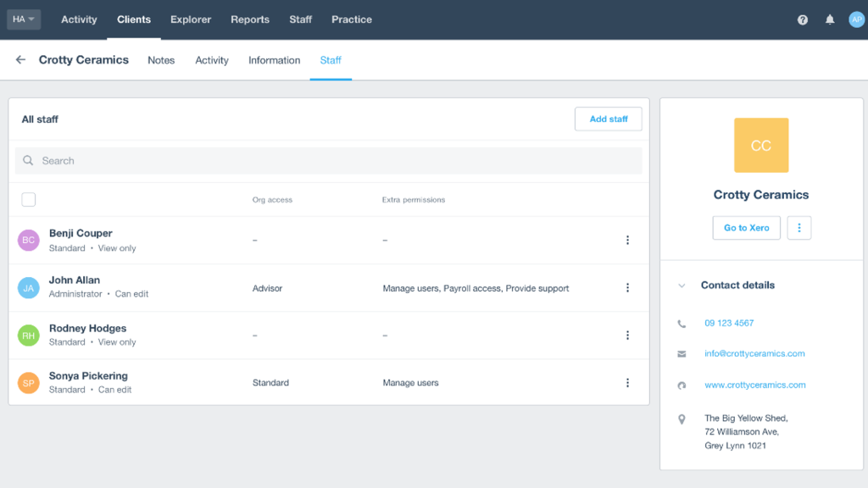Viewport: 868px width, 488px height.
Task: Open Sonya Pickering's staff name
Action: [x=88, y=375]
